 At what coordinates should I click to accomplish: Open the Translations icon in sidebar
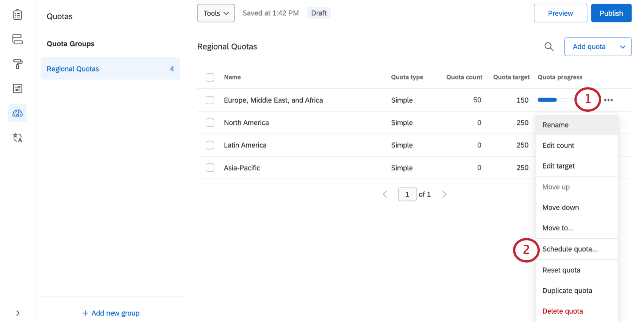17,138
